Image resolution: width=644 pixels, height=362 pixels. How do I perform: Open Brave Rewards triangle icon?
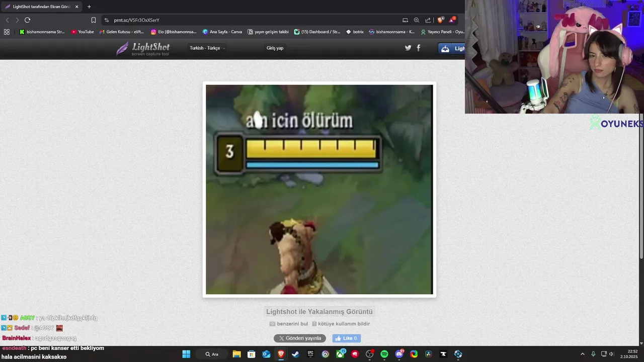click(452, 20)
